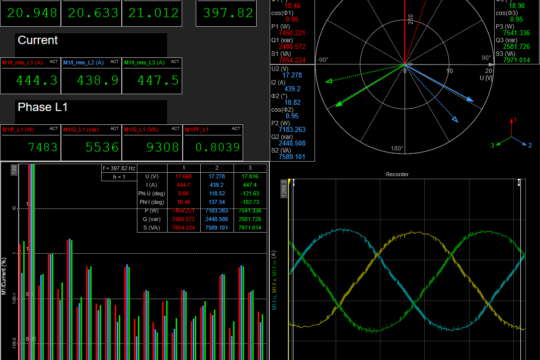This screenshot has width=540, height=360.
Task: Click the I2 (A) label in the vector scope
Action: click(279, 82)
